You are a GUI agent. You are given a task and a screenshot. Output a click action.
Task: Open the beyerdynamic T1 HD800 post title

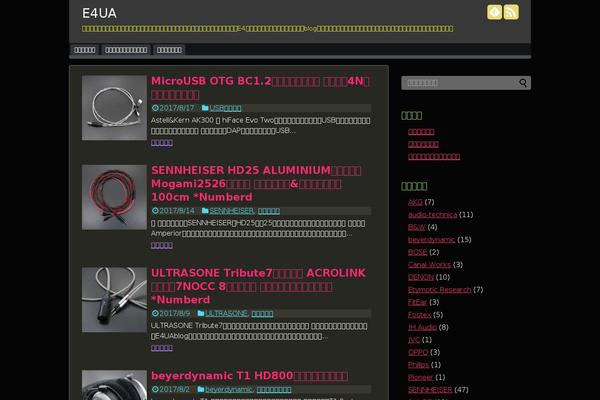(249, 376)
